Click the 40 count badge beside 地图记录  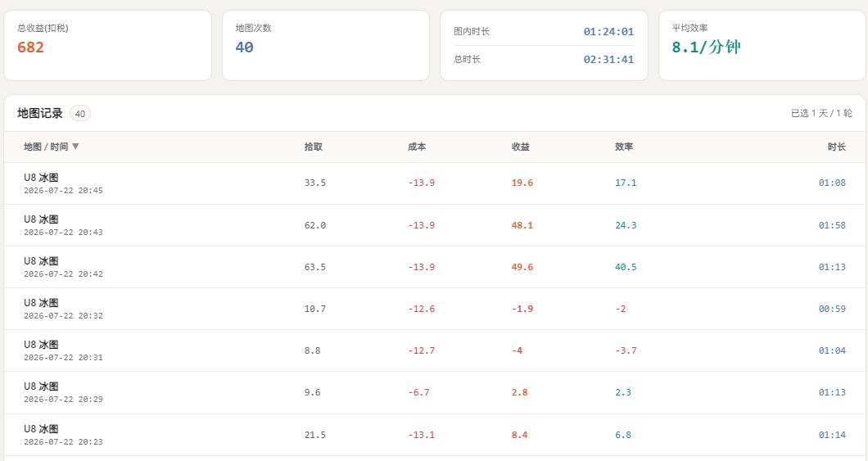80,114
